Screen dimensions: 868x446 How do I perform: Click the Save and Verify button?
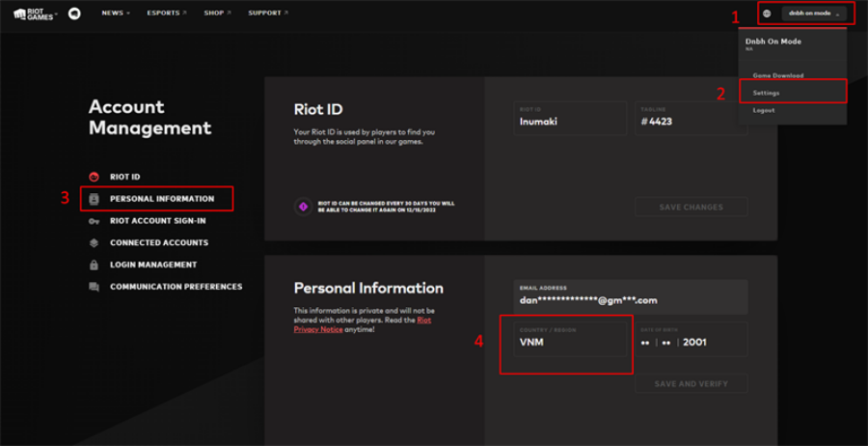[691, 383]
